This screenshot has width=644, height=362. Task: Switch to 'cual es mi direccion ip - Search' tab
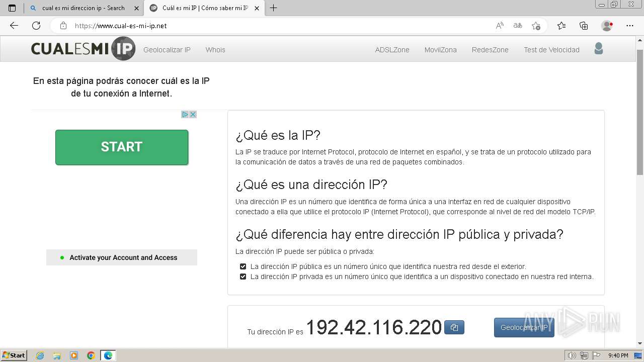[x=84, y=8]
